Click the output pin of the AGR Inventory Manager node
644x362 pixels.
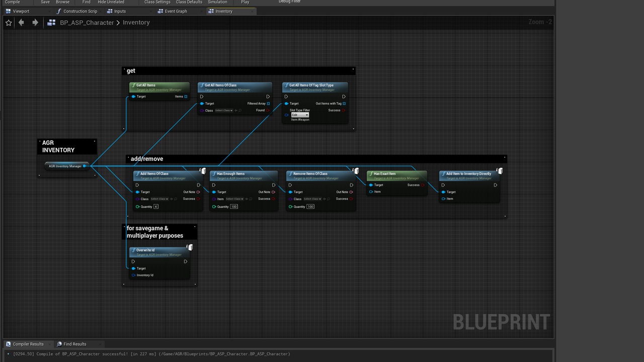(x=85, y=166)
